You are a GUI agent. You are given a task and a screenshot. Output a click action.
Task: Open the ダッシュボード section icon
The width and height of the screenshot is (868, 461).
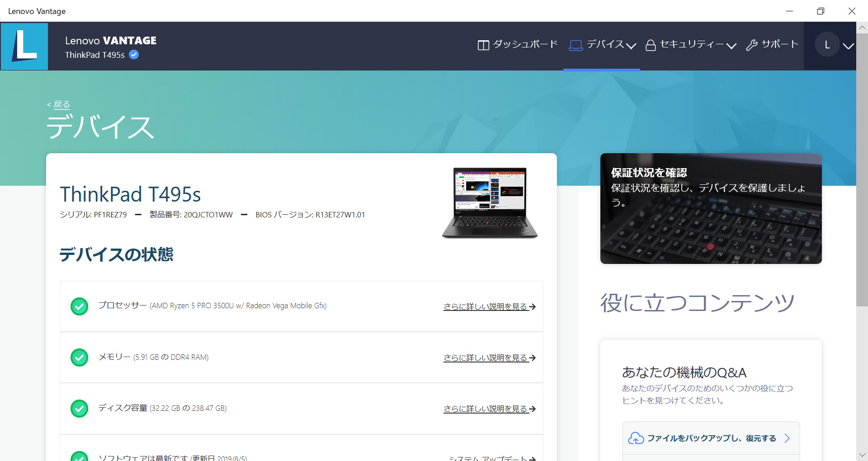click(x=483, y=45)
